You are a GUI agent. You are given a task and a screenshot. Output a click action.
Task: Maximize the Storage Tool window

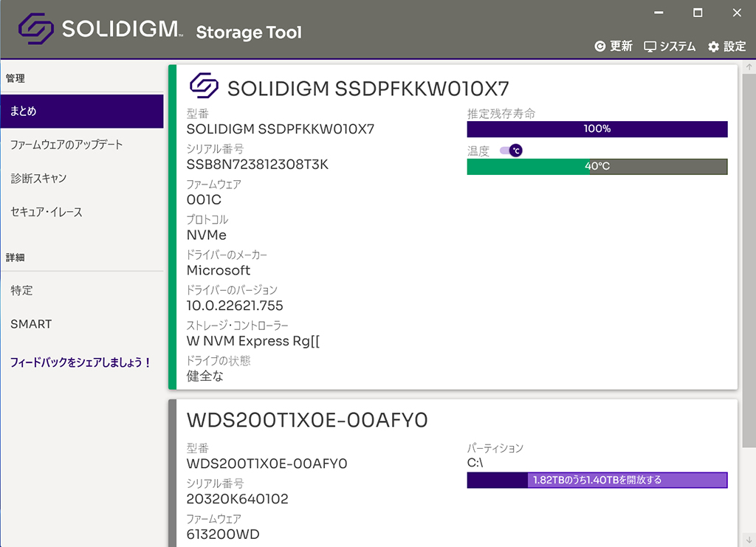tap(697, 13)
